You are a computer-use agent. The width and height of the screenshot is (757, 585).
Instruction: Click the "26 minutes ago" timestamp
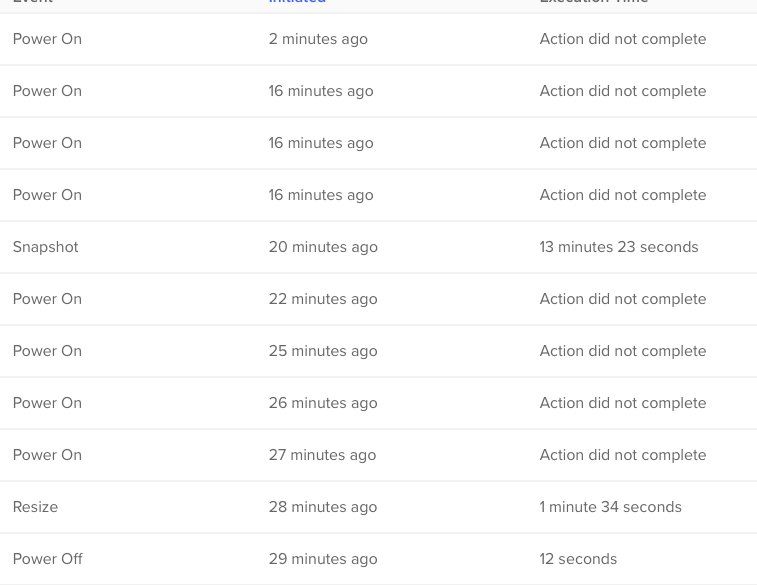(x=323, y=403)
